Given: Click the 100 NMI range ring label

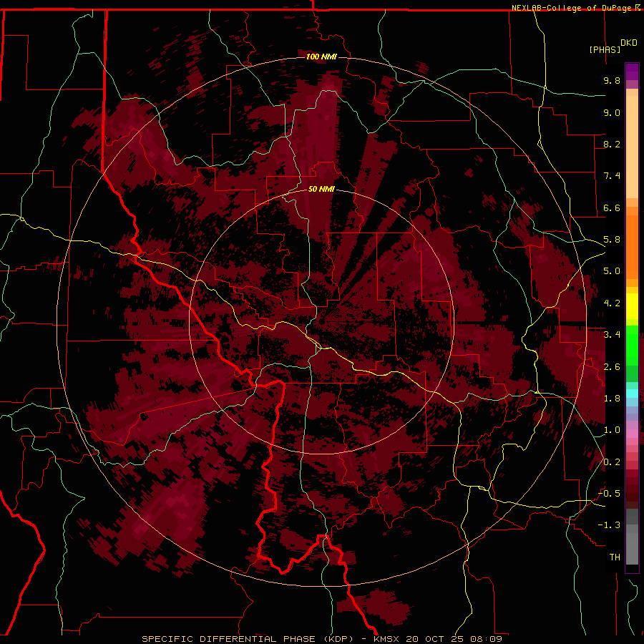Looking at the screenshot, I should [x=321, y=57].
